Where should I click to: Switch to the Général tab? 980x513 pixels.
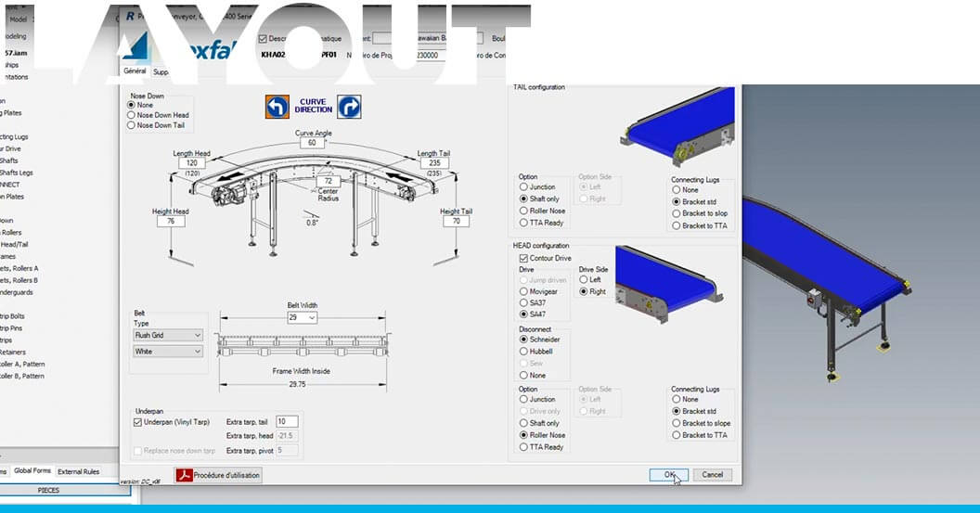[x=135, y=71]
